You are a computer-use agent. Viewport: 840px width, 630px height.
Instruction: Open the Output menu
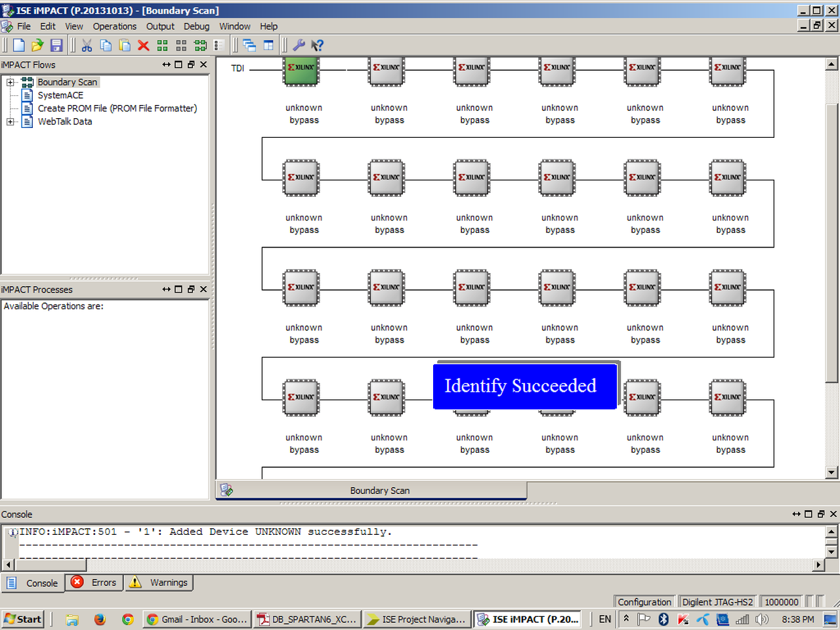pyautogui.click(x=160, y=26)
